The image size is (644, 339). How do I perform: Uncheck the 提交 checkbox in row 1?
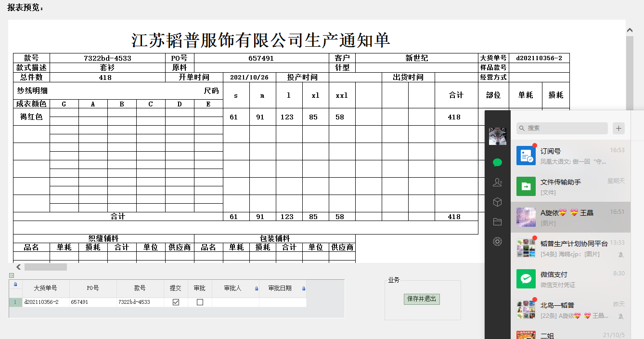point(176,302)
